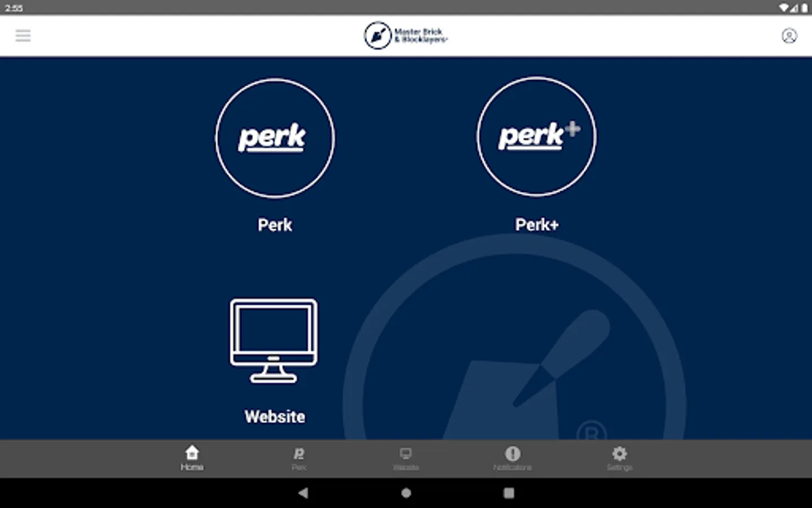Switch to the Perk bottom tab
812x508 pixels.
(299, 458)
